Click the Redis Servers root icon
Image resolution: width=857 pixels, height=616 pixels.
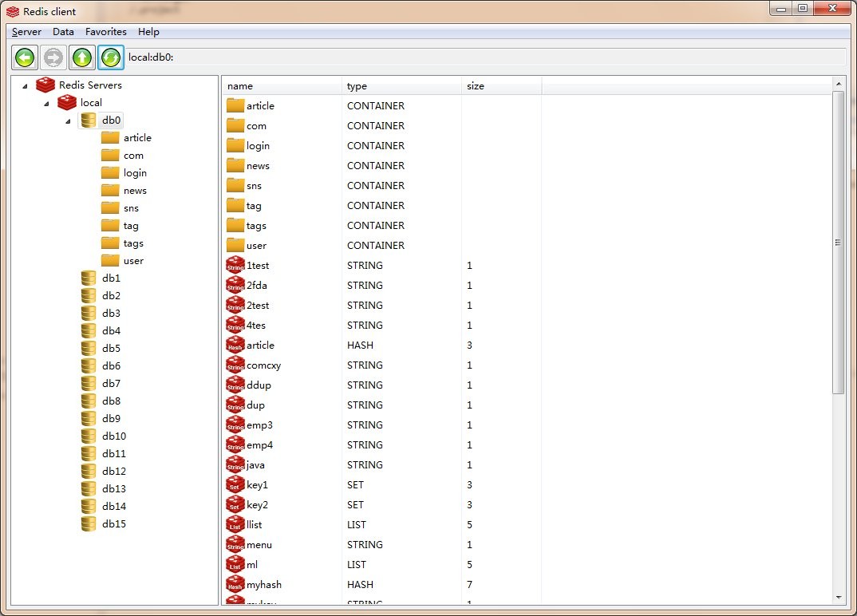45,84
